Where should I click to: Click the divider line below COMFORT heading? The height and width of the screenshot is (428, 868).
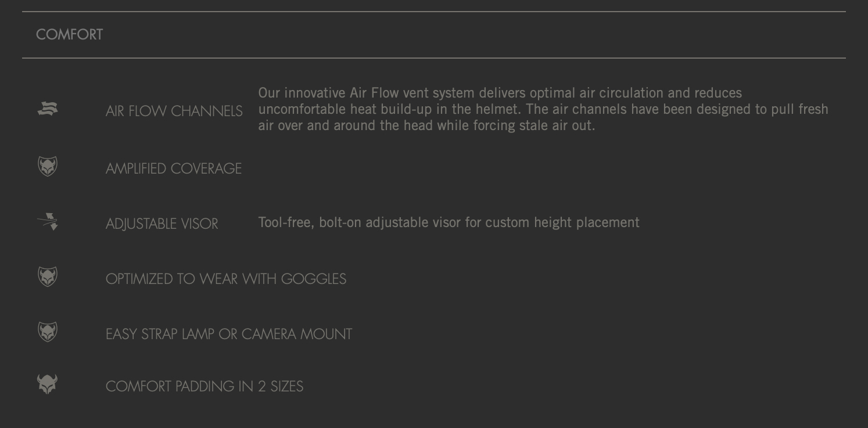[434, 58]
